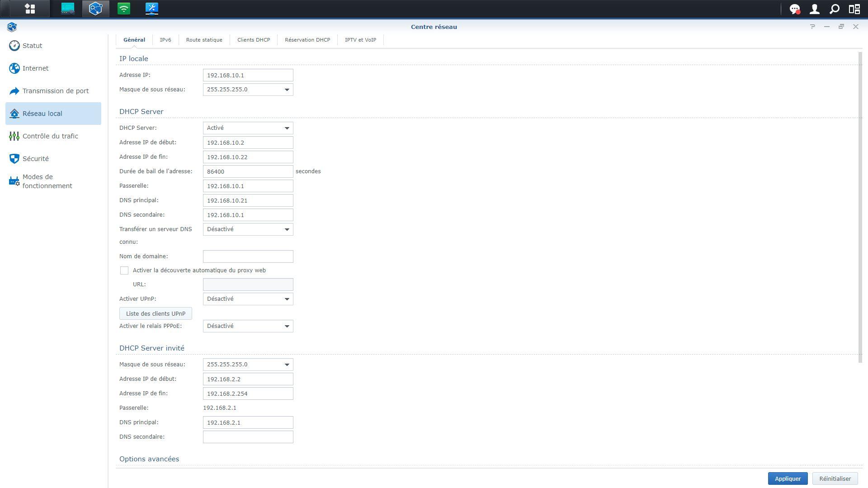Screen dimensions: 868x488
Task: Open the main menu grid icon
Action: tap(30, 9)
